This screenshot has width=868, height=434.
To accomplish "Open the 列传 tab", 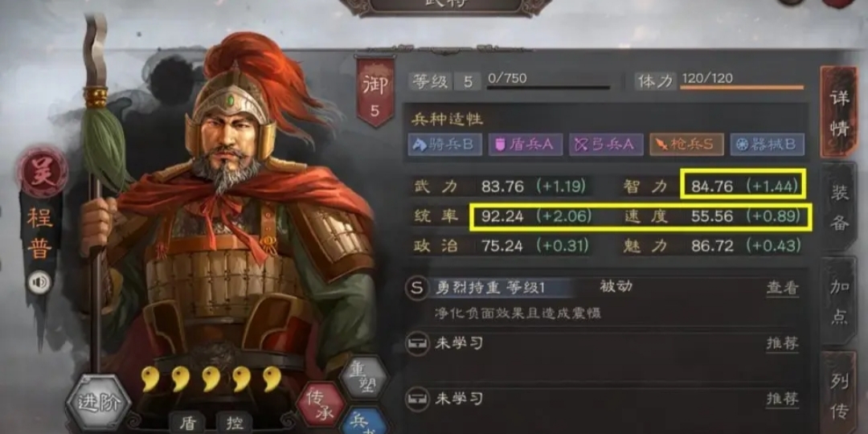I will [x=838, y=394].
